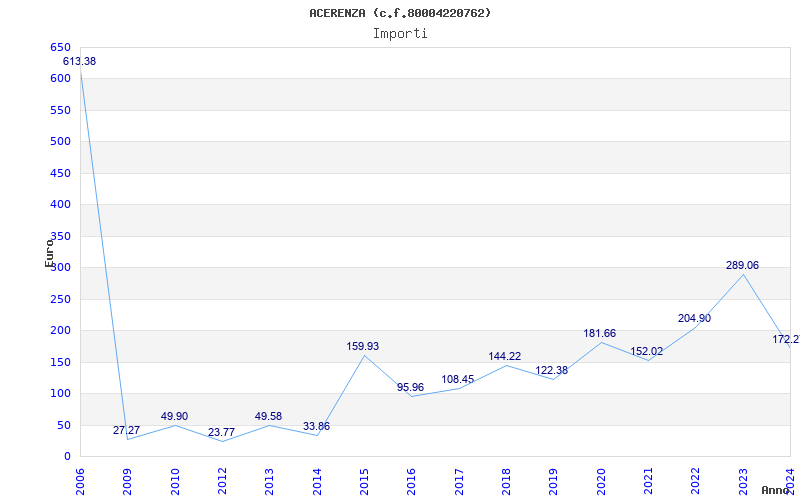Click the 2022 x-axis year label
This screenshot has height=500, width=800.
[695, 482]
